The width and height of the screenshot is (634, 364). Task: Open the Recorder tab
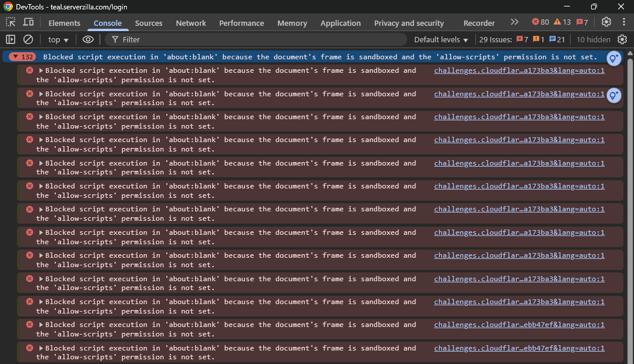[479, 23]
